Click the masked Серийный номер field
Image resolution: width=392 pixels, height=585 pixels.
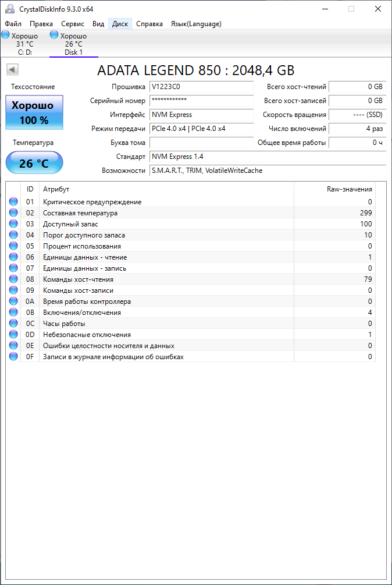202,101
